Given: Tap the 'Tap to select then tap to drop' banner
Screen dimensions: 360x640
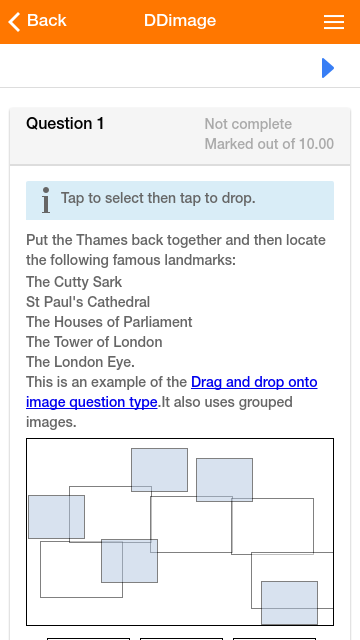Looking at the screenshot, I should pyautogui.click(x=180, y=200).
